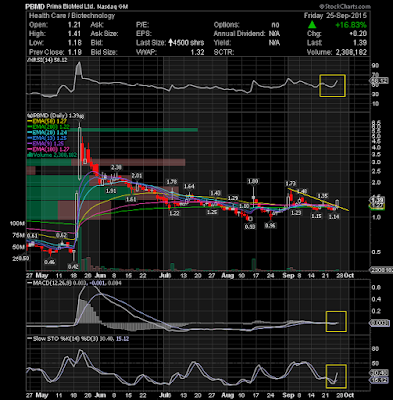
Task: Click the RSI(14) indicator label
Action: coord(47,60)
